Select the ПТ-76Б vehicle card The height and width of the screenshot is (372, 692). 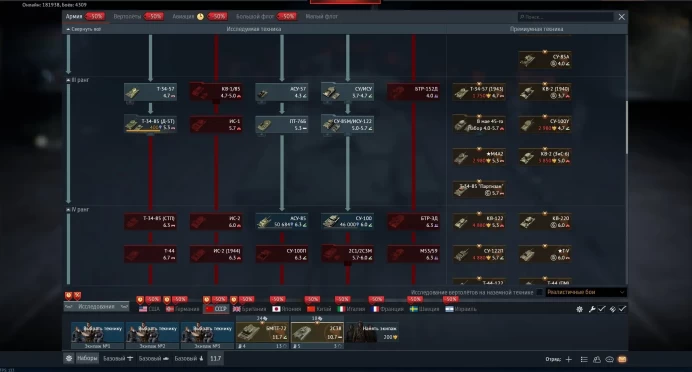point(282,124)
